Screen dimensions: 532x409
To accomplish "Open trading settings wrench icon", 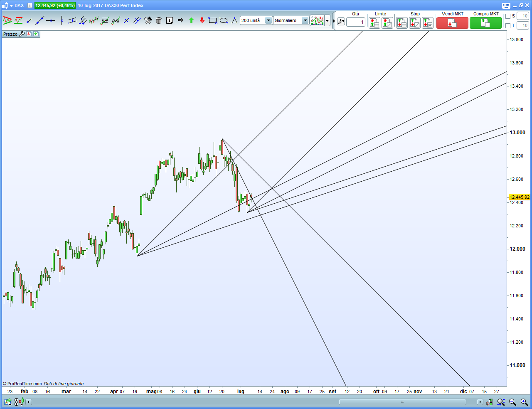I will 341,22.
